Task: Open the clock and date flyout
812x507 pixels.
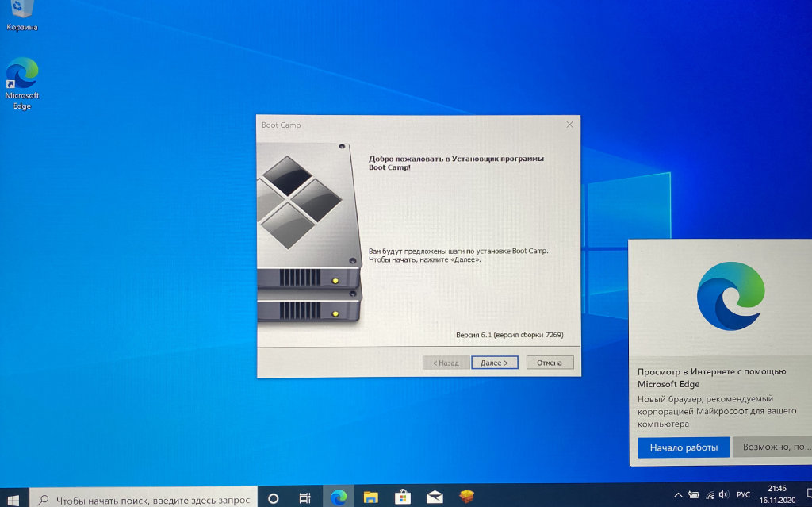Action: (778, 494)
